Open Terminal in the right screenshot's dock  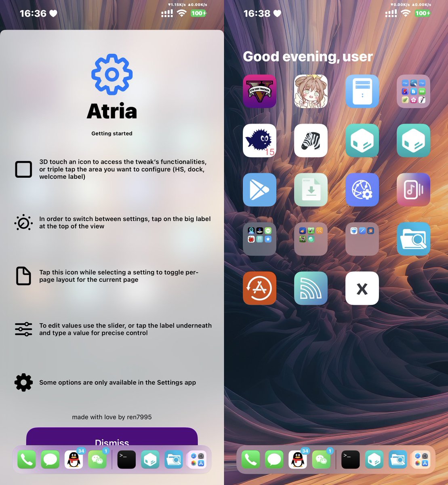(350, 460)
